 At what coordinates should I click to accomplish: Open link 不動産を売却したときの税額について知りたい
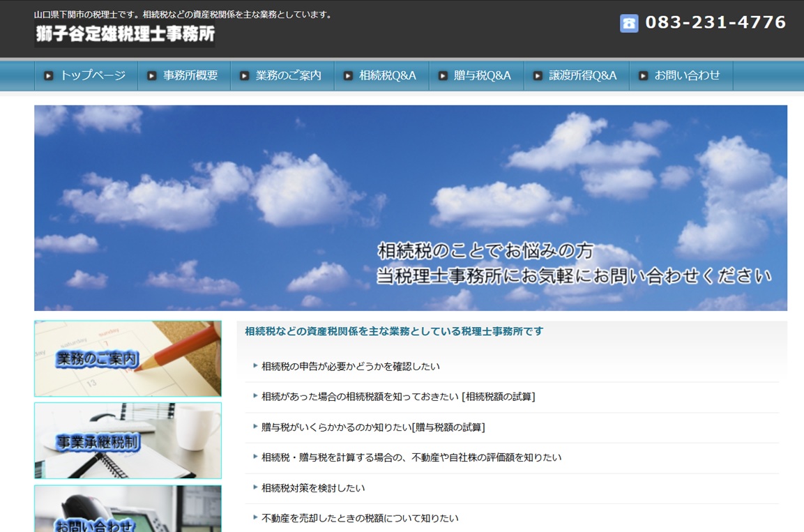(x=360, y=518)
